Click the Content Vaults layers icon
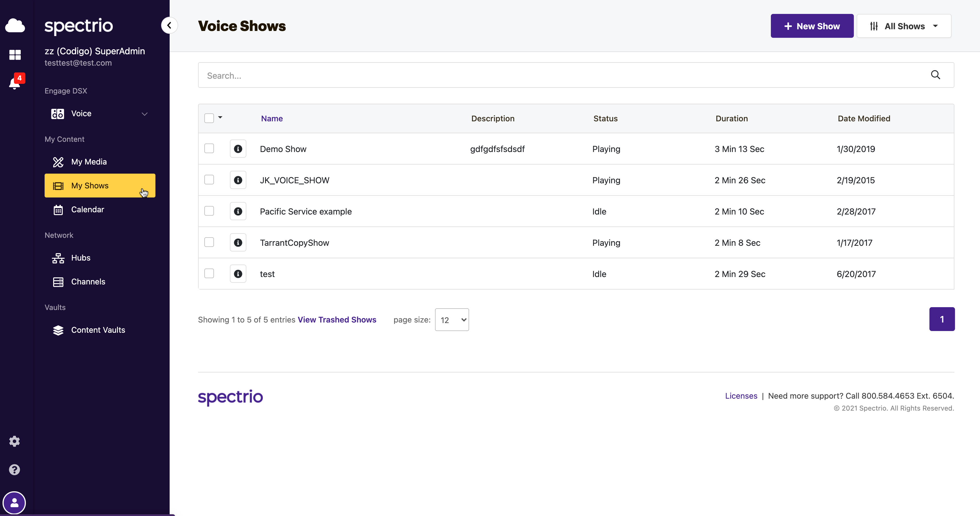The image size is (980, 516). tap(58, 330)
